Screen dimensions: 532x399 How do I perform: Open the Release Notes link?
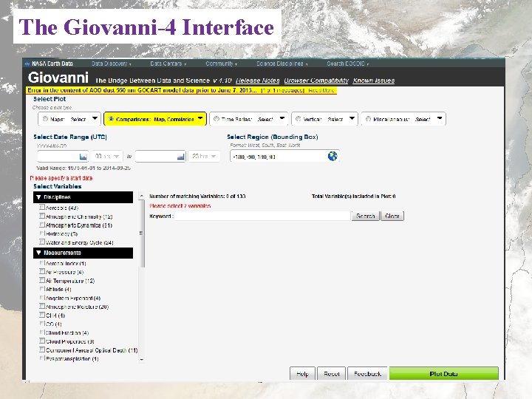point(258,81)
